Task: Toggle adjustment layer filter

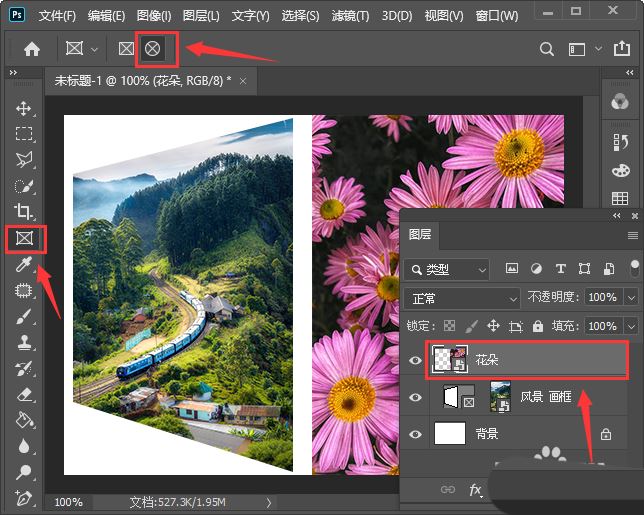Action: pos(536,269)
